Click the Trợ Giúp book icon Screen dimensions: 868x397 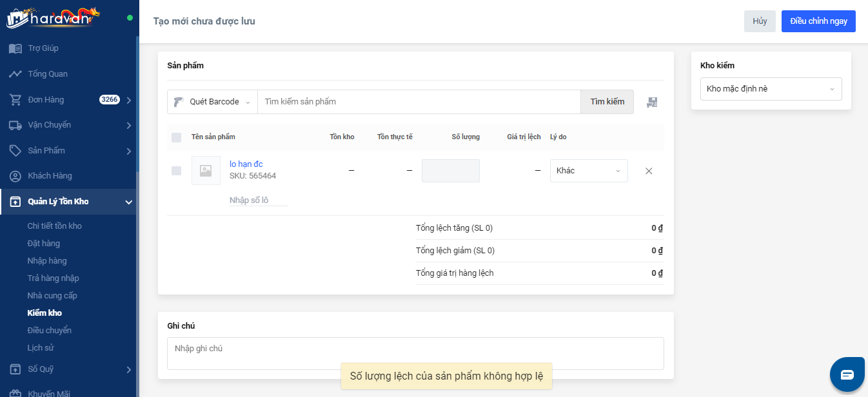click(15, 48)
